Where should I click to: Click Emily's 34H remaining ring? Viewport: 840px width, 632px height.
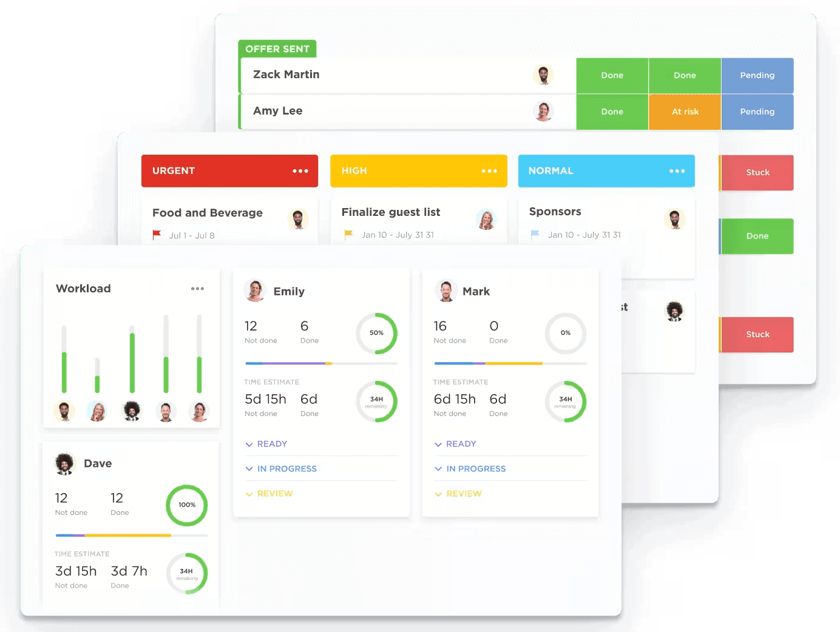[x=376, y=401]
